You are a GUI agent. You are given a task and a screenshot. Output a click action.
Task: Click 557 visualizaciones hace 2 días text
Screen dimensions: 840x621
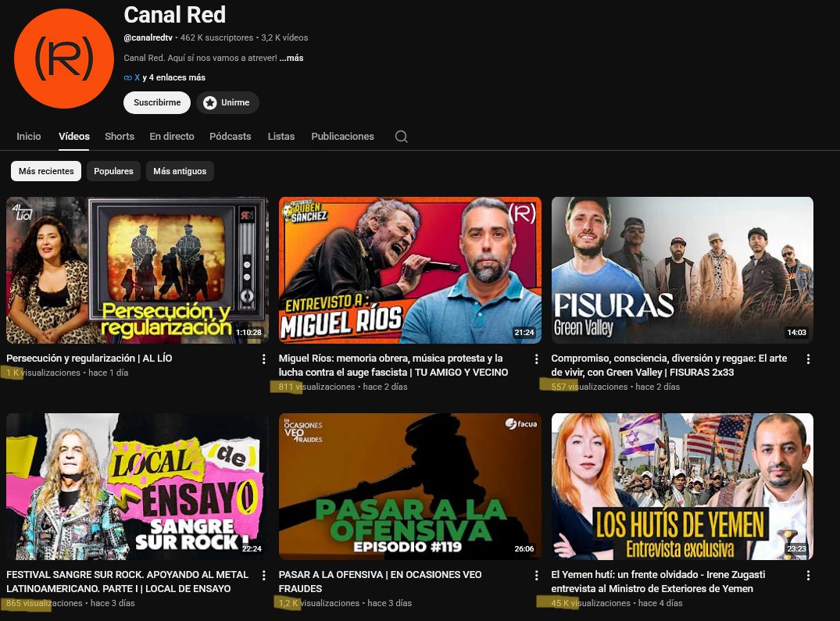(616, 387)
